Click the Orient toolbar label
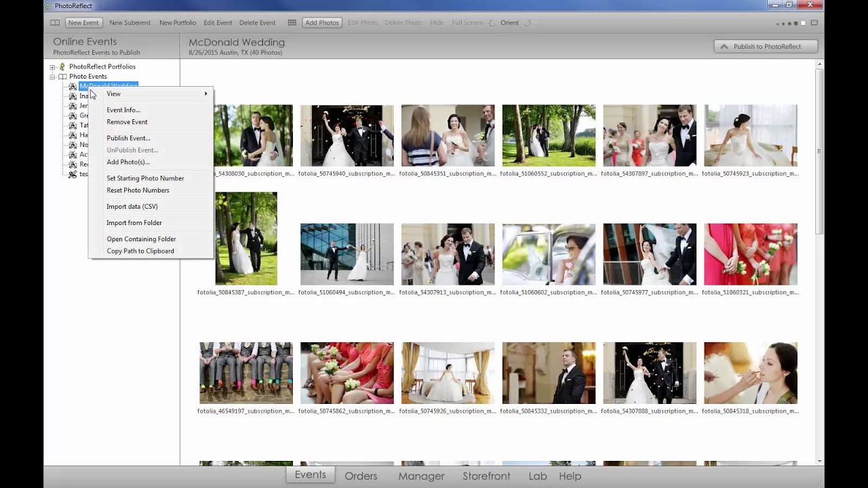Screen dimensions: 868x488 509,22
